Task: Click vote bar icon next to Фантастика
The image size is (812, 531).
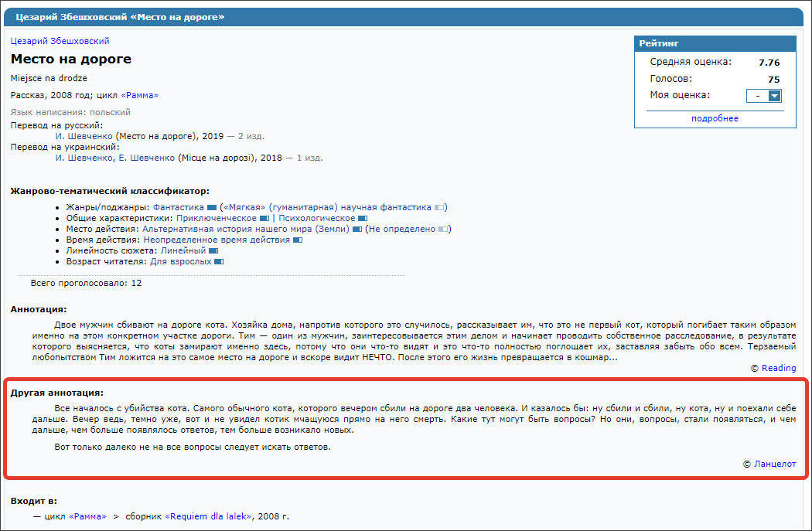Action: [212, 208]
